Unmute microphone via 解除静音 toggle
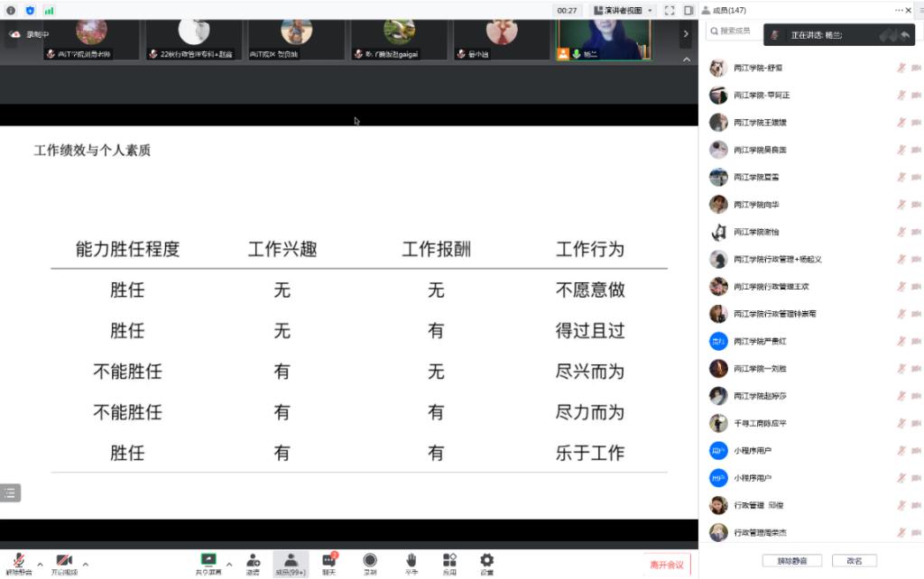The height and width of the screenshot is (579, 924). (x=18, y=561)
